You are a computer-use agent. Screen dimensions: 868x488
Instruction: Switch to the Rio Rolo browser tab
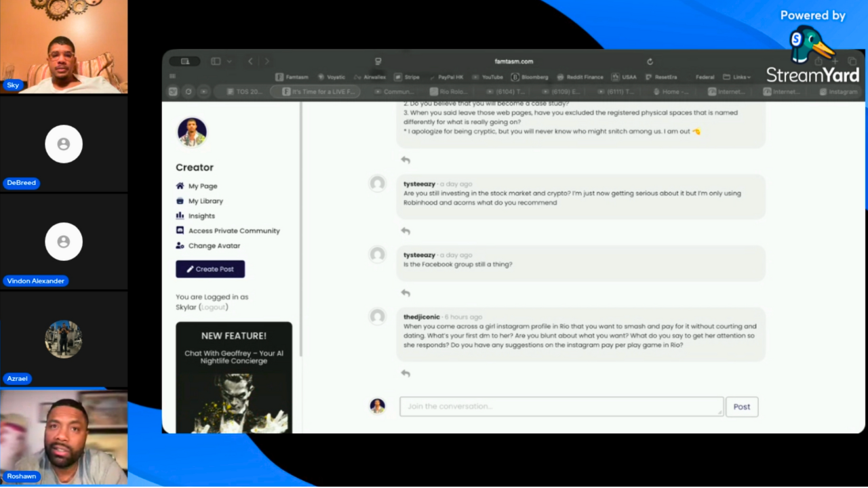point(449,91)
